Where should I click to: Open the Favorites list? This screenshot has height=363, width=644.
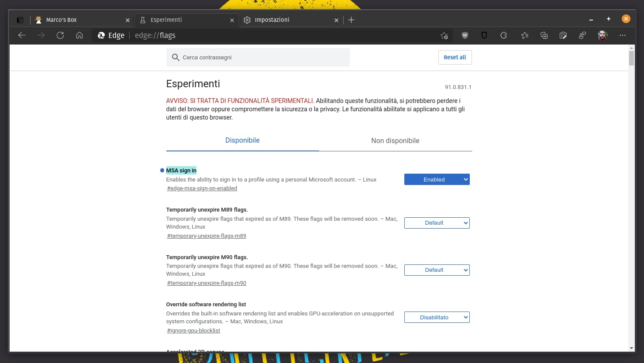(x=524, y=35)
